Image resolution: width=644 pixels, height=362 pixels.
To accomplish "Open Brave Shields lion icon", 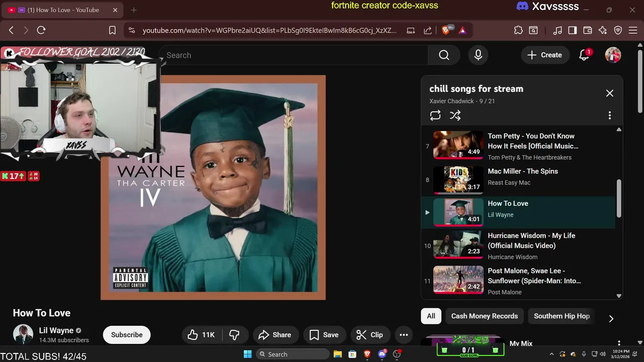I will (446, 30).
